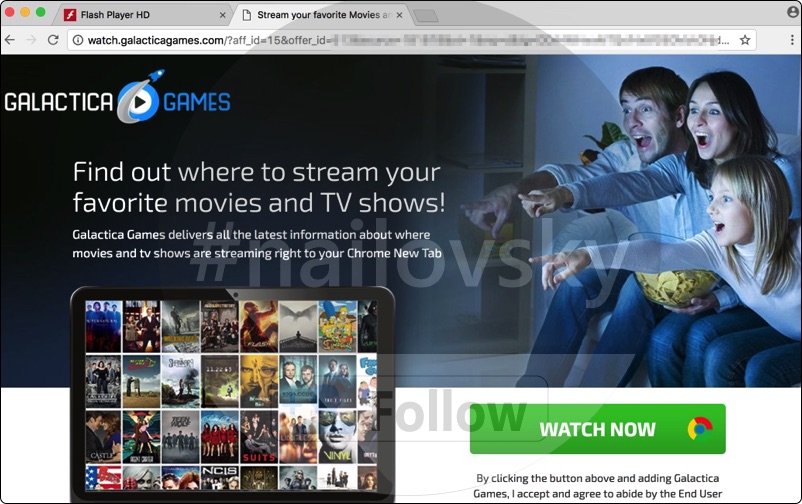This screenshot has height=504, width=802.
Task: Select the SUITS show poster
Action: (x=259, y=436)
